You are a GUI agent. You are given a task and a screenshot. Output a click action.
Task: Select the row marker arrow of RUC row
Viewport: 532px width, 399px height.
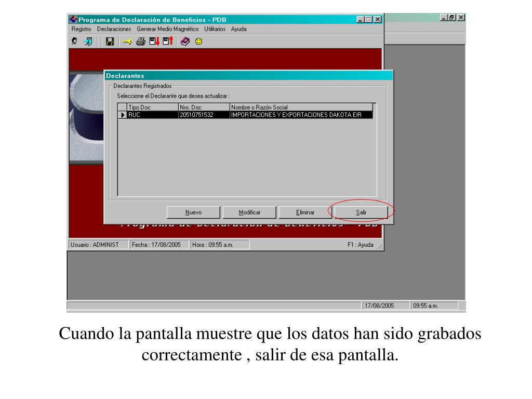pos(123,115)
